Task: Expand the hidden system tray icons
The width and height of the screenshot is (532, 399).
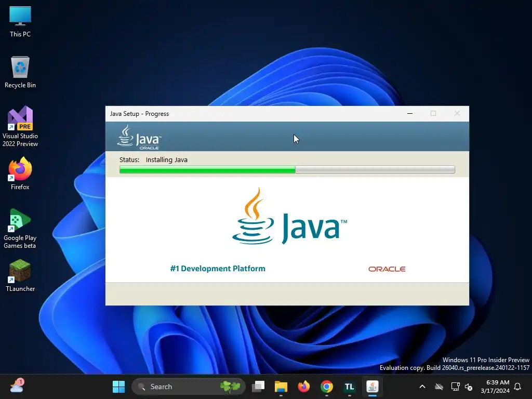Action: (x=422, y=387)
